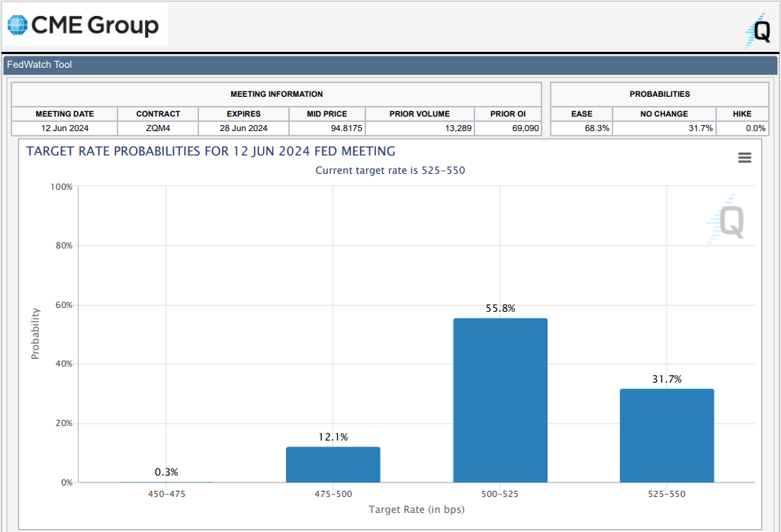Viewport: 781px width, 532px height.
Task: Open the chart hamburger context menu
Action: [744, 158]
